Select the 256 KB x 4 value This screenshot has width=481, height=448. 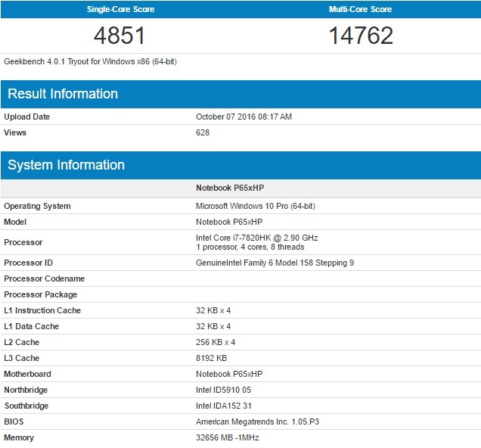(216, 342)
